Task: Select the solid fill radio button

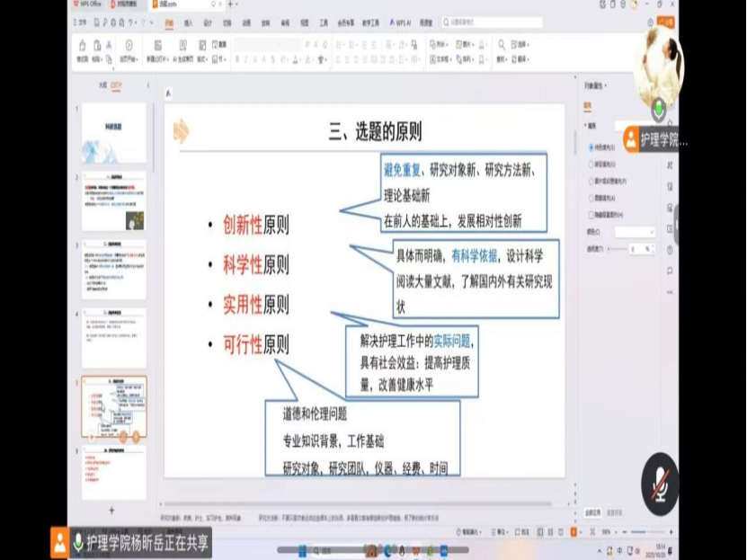Action: click(591, 148)
